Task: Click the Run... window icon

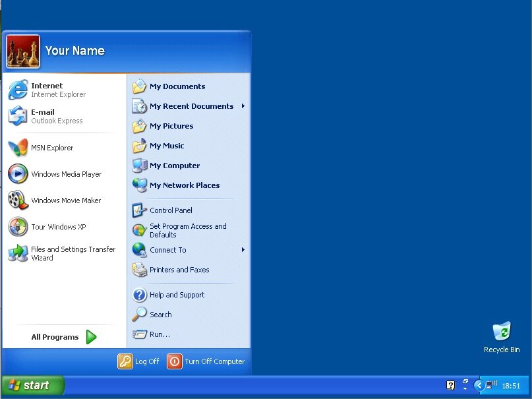Action: click(140, 334)
